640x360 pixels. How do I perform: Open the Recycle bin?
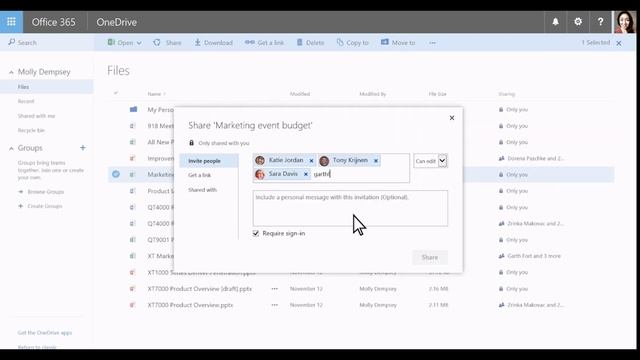pyautogui.click(x=31, y=130)
